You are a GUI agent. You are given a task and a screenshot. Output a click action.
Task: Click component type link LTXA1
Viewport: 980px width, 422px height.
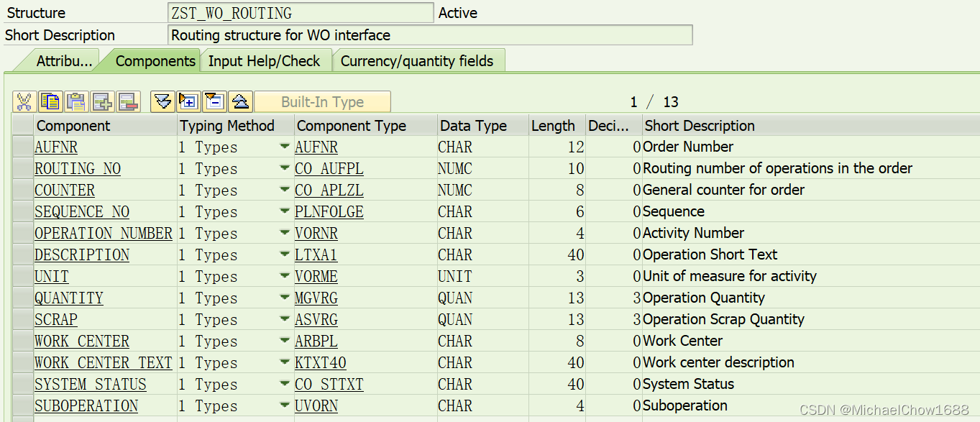coord(316,255)
